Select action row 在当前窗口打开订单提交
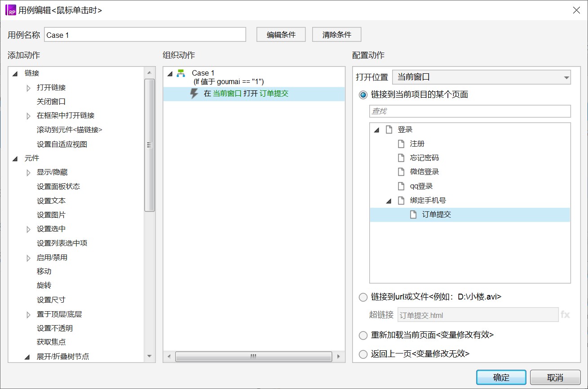588x389 pixels. point(254,94)
